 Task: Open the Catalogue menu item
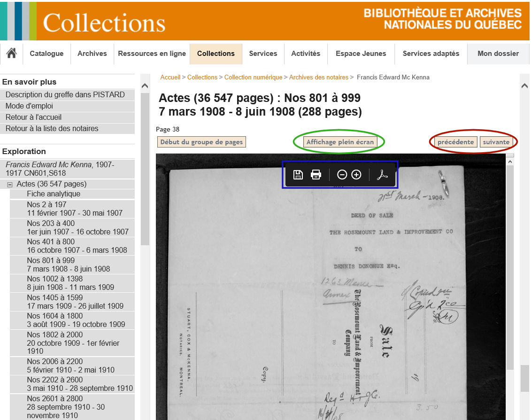46,54
